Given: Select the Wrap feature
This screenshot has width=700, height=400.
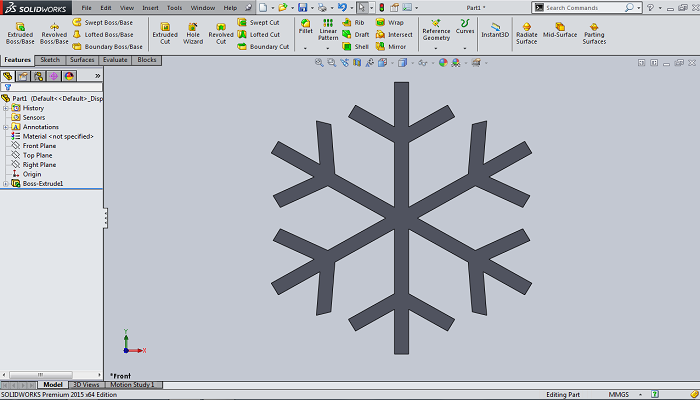Looking at the screenshot, I should (390, 22).
